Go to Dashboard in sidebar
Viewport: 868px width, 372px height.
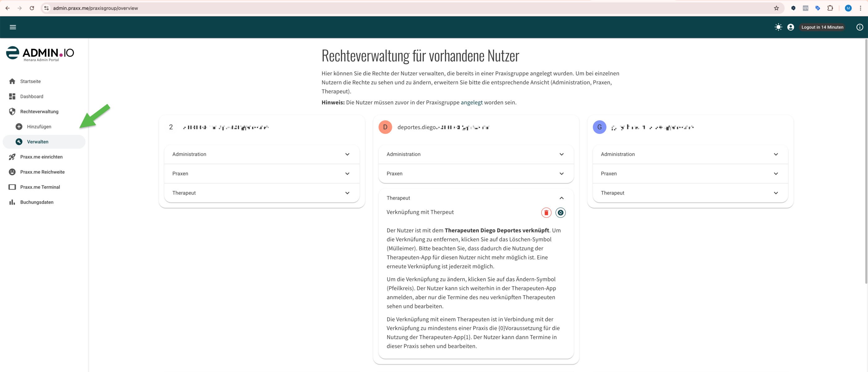(32, 96)
